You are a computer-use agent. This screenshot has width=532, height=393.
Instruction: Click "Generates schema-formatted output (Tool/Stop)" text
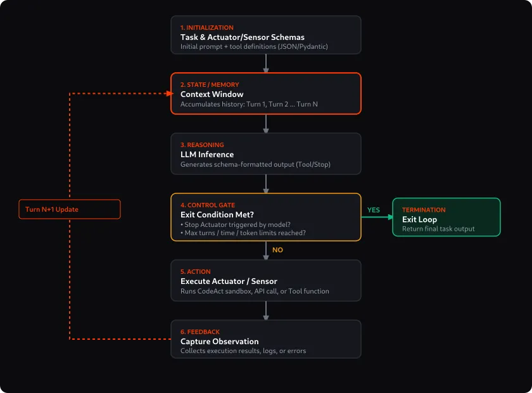[x=255, y=164]
